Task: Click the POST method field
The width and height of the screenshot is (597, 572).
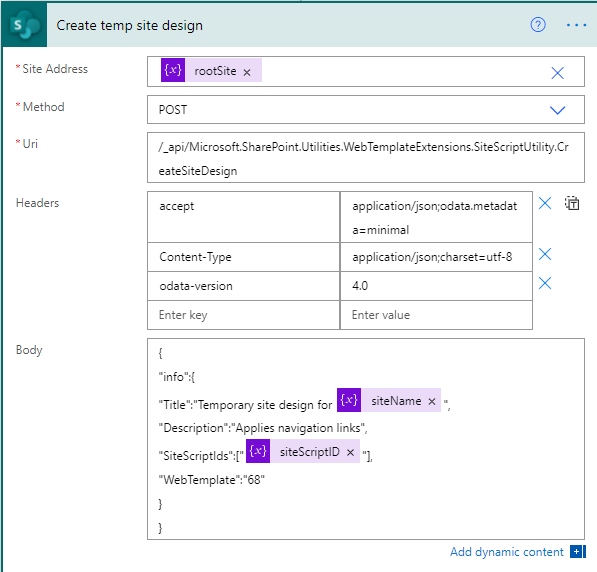Action: coord(366,110)
